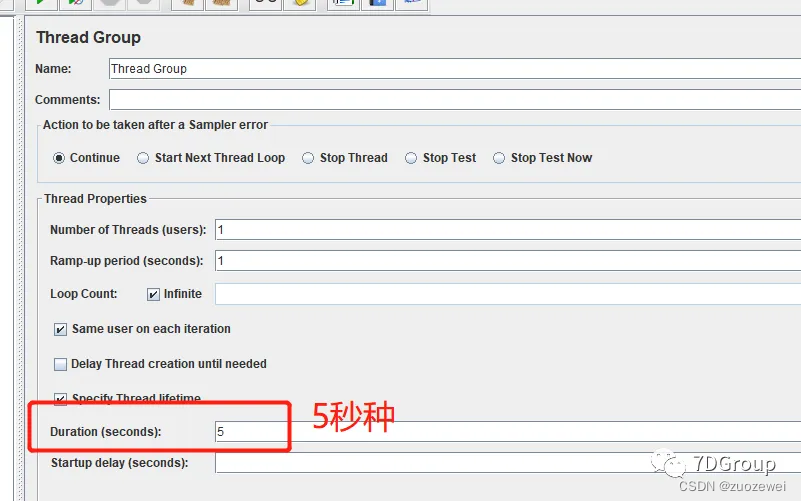
Task: Click the Action to be taken after a Sampler error label
Action: coord(155,125)
